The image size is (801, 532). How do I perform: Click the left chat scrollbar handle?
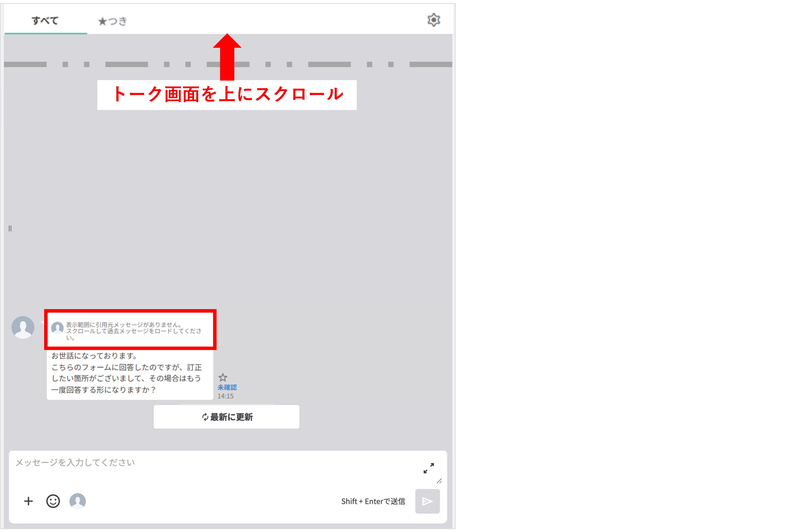[x=10, y=228]
